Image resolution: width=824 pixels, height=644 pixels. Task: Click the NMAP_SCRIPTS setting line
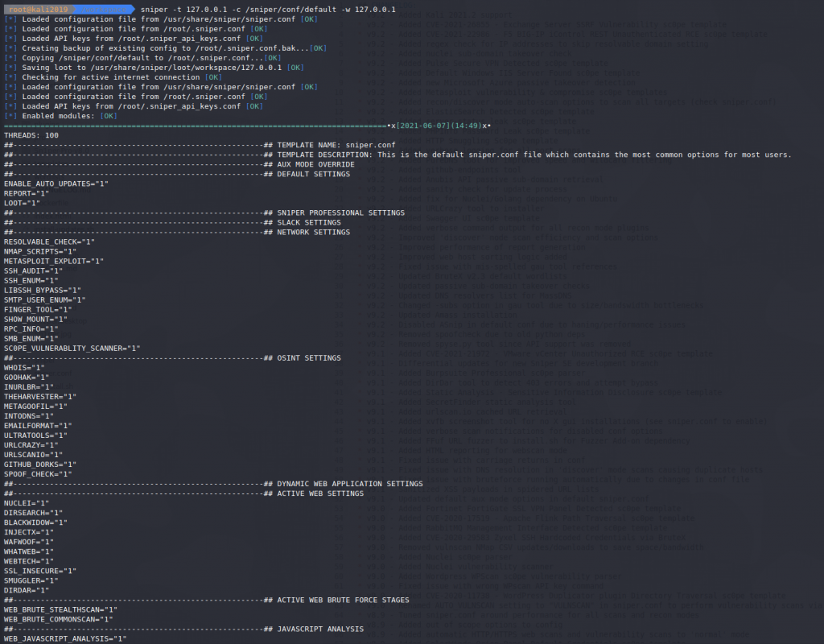(40, 251)
